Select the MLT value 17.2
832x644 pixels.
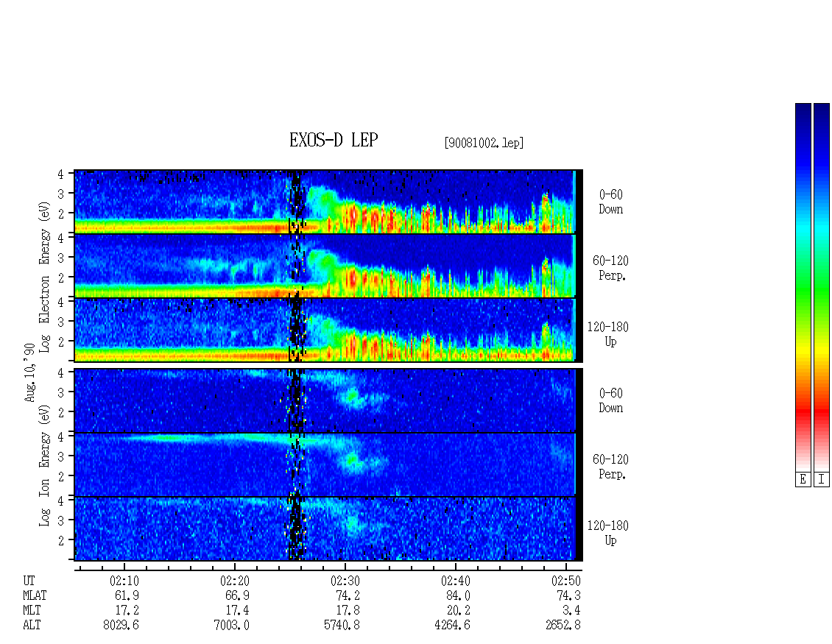[x=127, y=611]
